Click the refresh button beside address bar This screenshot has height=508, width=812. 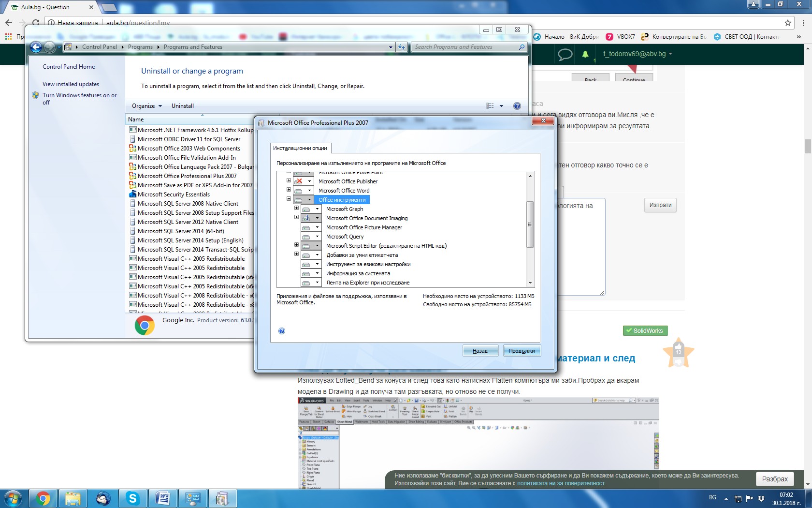click(x=402, y=47)
